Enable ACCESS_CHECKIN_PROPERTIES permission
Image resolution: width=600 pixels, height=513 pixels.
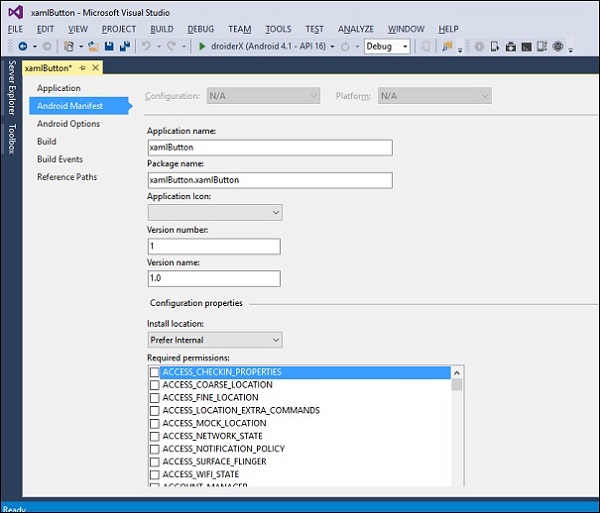pos(154,372)
